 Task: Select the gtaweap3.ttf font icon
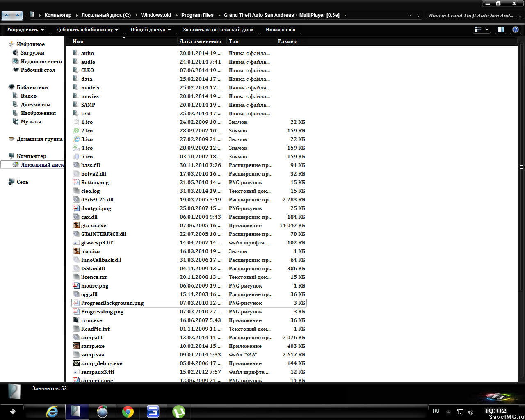pyautogui.click(x=76, y=242)
